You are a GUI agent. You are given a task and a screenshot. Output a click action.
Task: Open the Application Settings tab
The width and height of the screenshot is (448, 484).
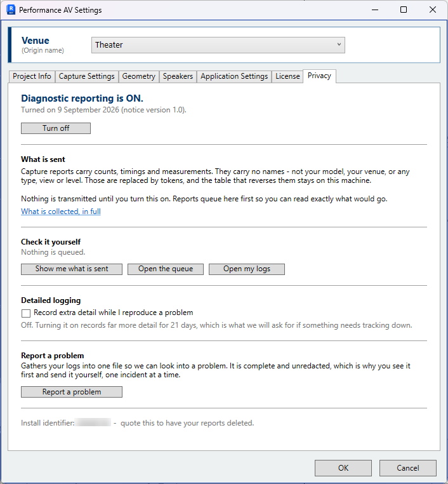234,76
